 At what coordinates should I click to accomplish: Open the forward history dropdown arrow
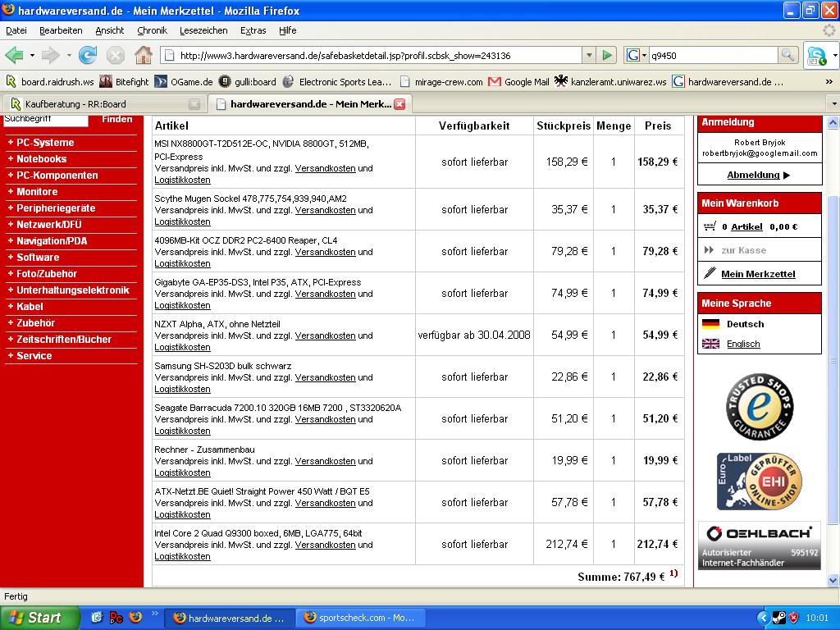coord(69,55)
